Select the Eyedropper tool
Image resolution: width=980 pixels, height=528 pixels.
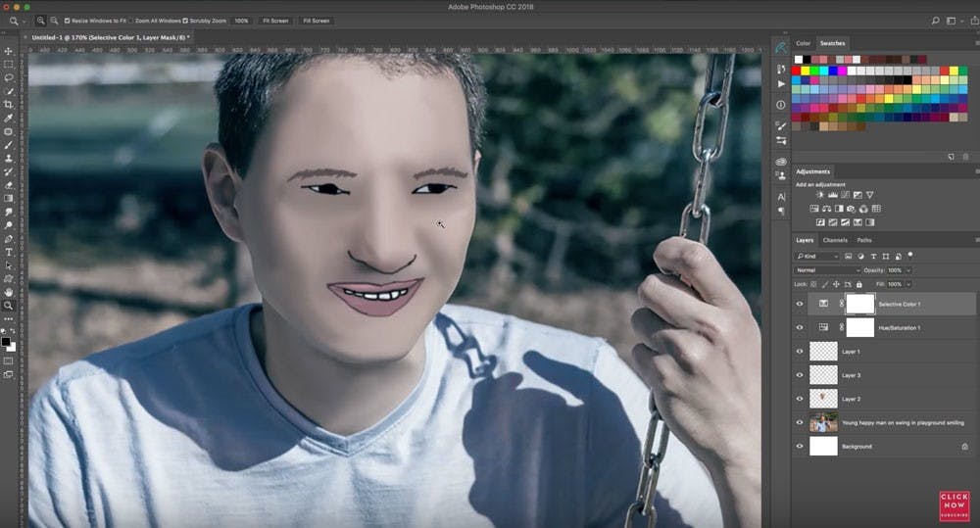[x=8, y=119]
